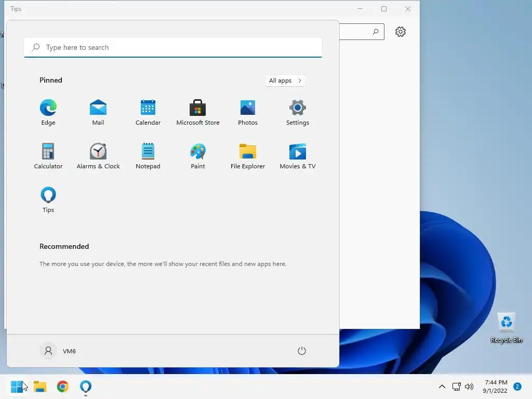This screenshot has width=532, height=399.
Task: Show hidden system tray icons
Action: (x=442, y=387)
